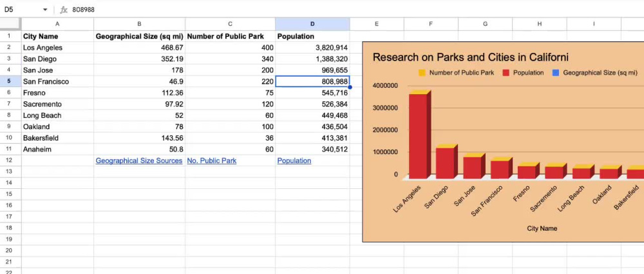The height and width of the screenshot is (274, 644).
Task: Select column D header
Action: [x=312, y=24]
